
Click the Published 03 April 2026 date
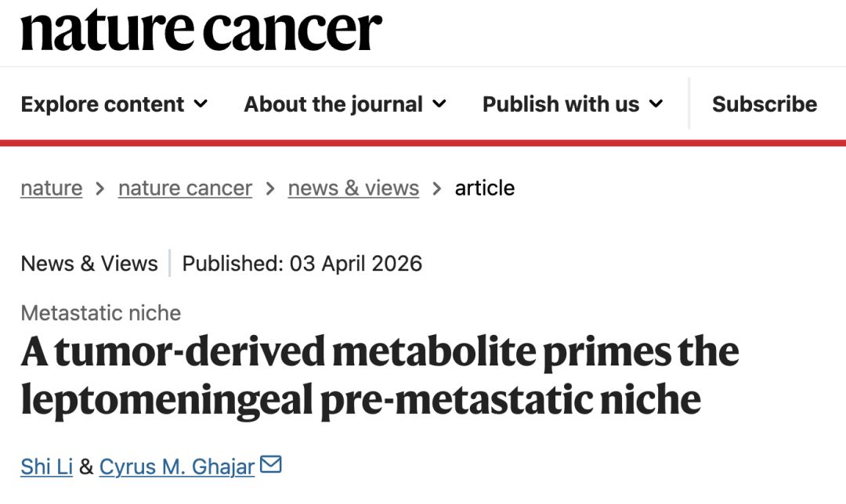[302, 264]
